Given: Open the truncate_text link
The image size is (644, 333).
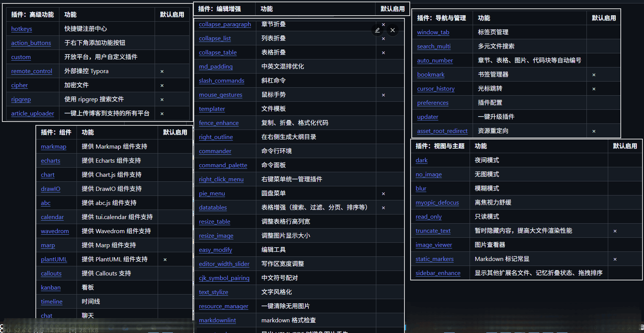Looking at the screenshot, I should (x=433, y=231).
